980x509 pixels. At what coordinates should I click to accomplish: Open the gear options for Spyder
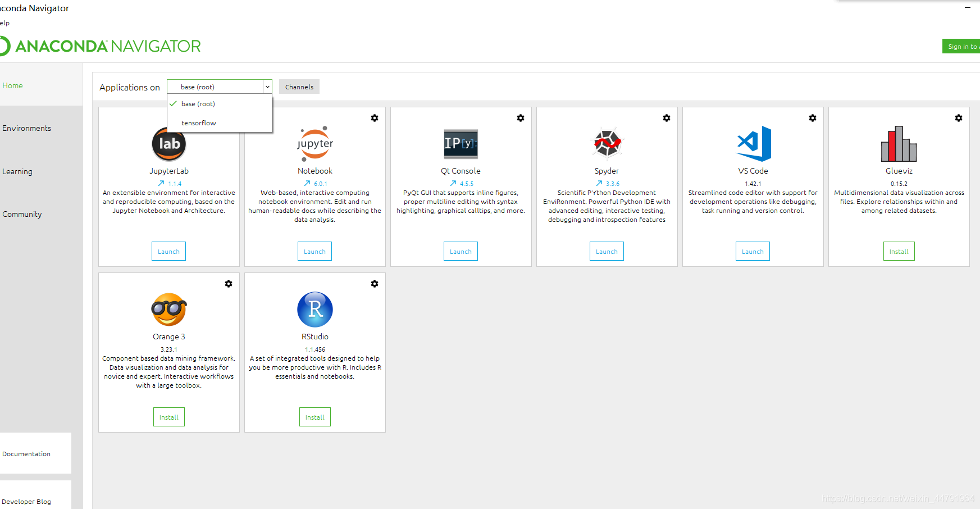pos(667,118)
